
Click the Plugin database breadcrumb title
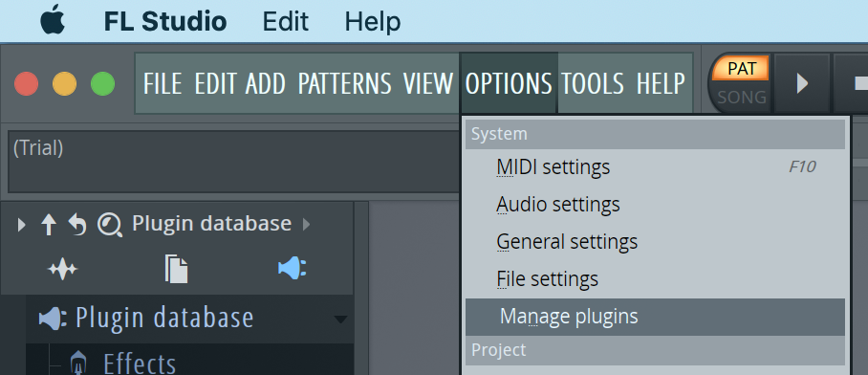tap(211, 223)
